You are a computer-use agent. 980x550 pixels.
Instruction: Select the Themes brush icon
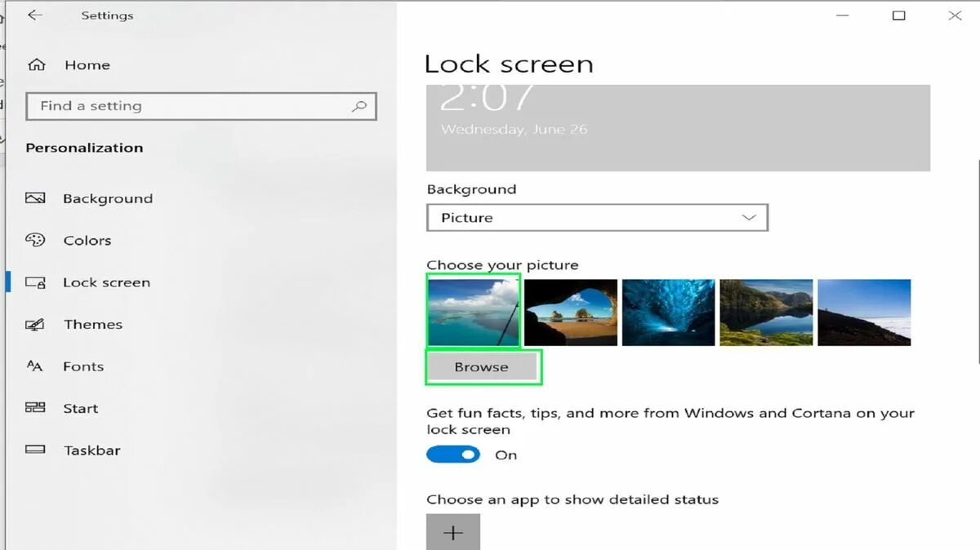click(x=35, y=324)
